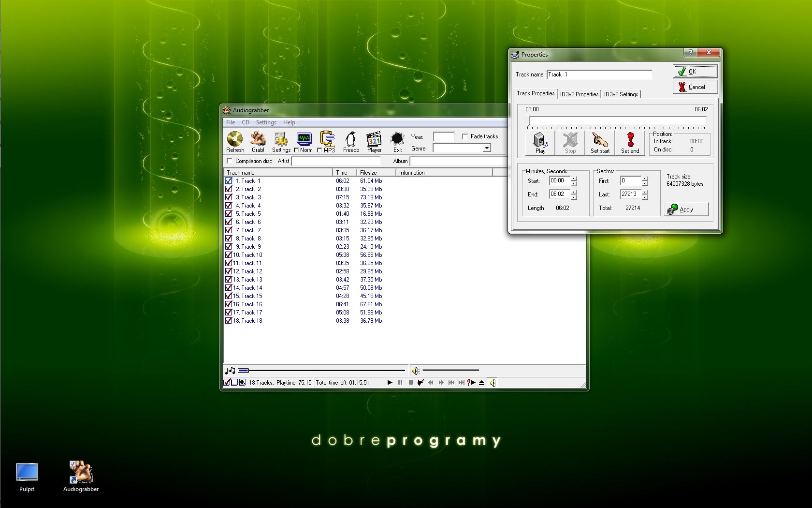
Task: Uncheck the Track 5 checkbox
Action: pos(229,213)
